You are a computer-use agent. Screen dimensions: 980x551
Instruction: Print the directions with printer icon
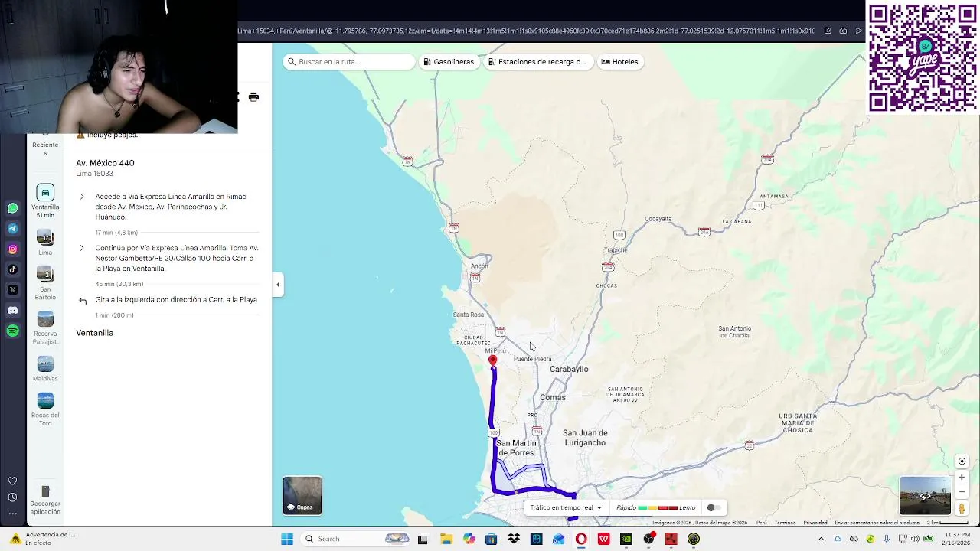click(253, 97)
